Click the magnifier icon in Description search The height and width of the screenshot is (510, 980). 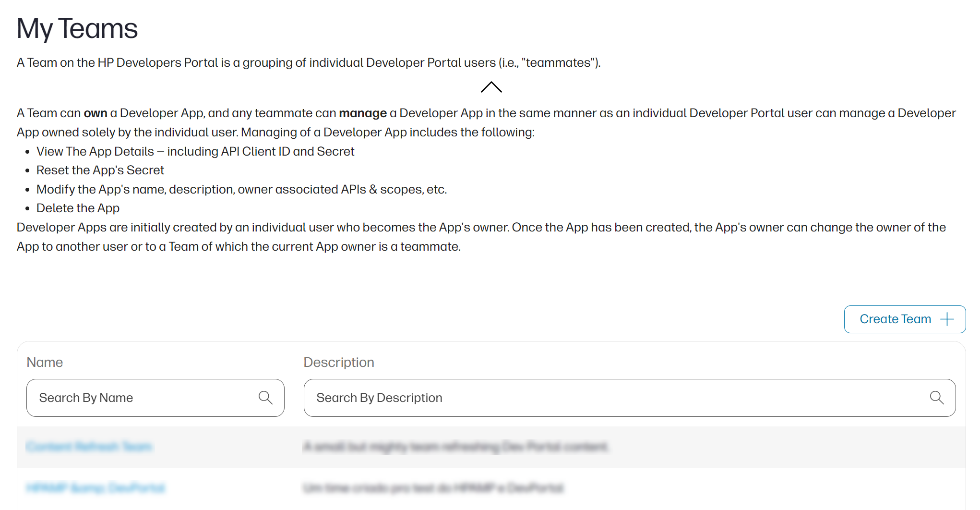coord(936,398)
